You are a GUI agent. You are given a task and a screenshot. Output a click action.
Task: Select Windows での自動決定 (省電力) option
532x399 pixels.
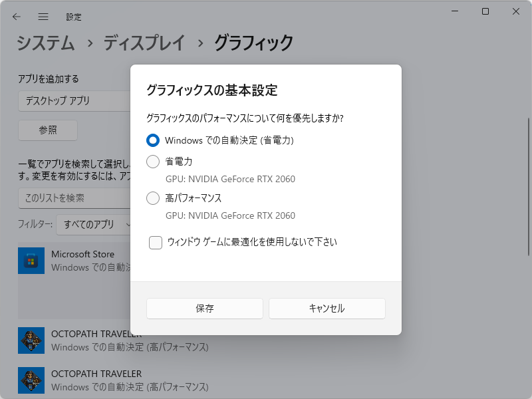coord(154,140)
